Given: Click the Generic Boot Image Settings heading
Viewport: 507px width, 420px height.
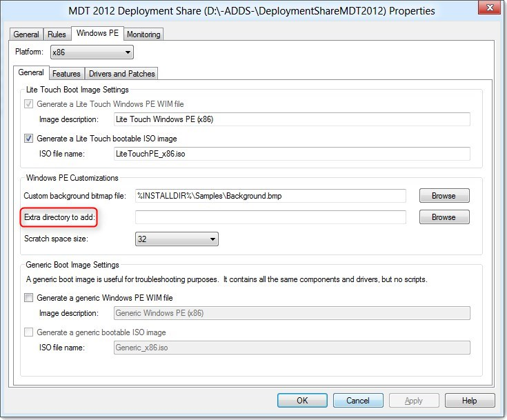Looking at the screenshot, I should point(72,265).
